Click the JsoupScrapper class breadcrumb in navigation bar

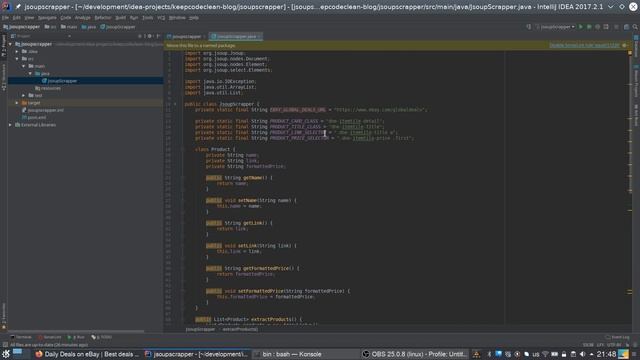[x=118, y=27]
